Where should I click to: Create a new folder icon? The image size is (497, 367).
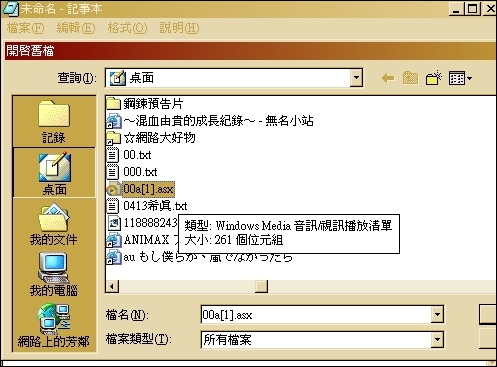433,78
